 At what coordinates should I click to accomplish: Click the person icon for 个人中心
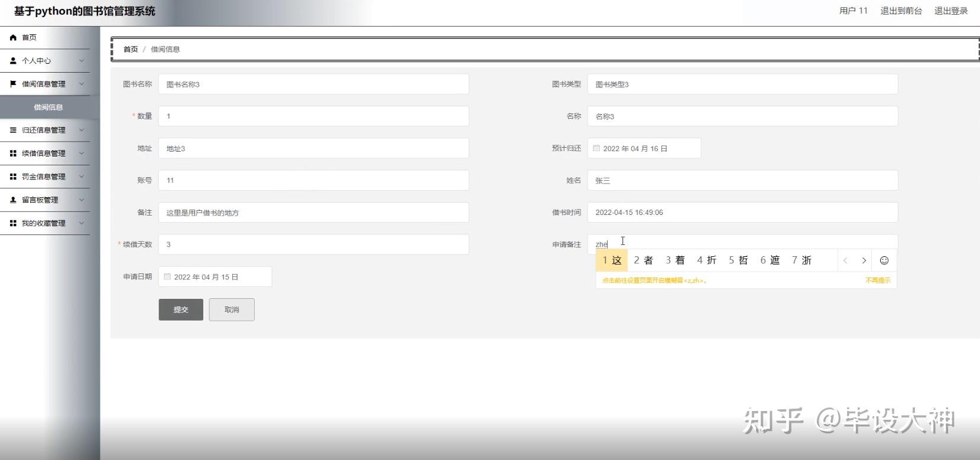click(13, 60)
